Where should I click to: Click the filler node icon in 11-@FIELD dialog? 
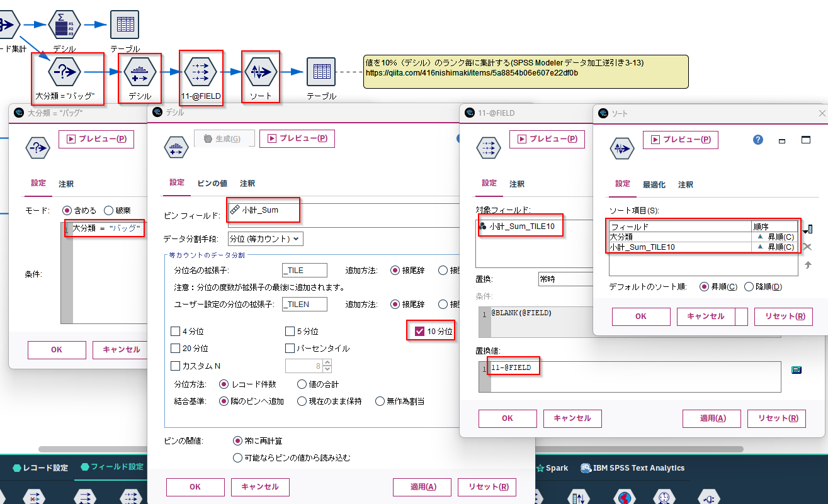click(489, 148)
